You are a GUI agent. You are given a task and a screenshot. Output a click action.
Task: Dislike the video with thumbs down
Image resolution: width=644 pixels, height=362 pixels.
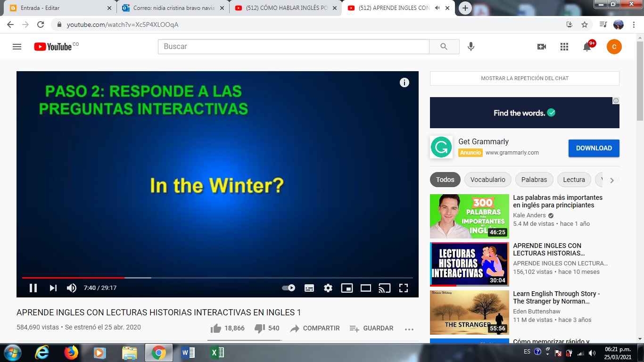pyautogui.click(x=259, y=328)
